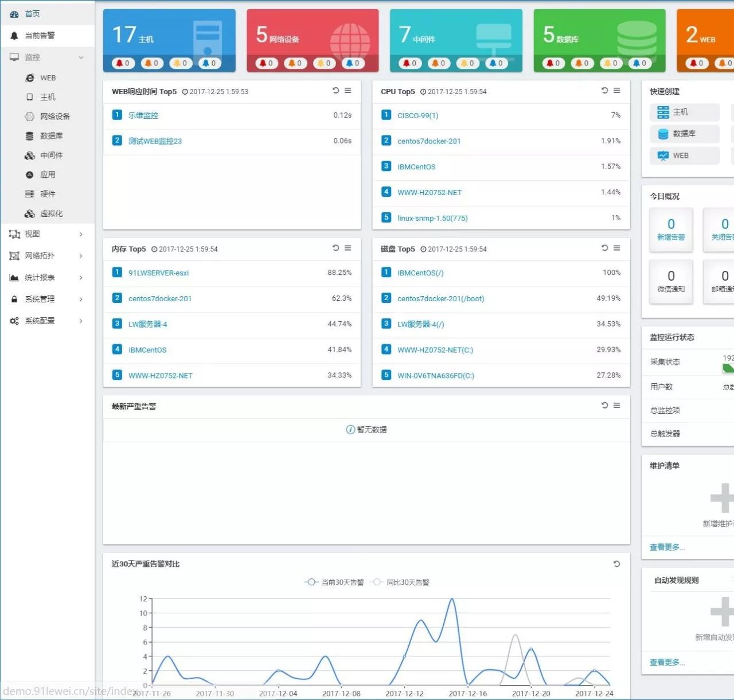Viewport: 734px width, 700px height.
Task: Open 查看更多 under 维护清单
Action: click(667, 547)
